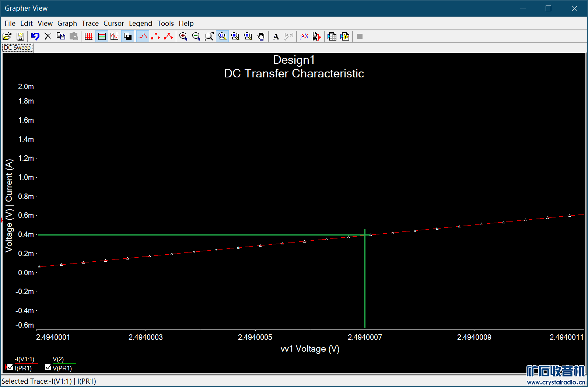Uncheck the I(PR1) trace checkbox
The width and height of the screenshot is (588, 387).
10,367
